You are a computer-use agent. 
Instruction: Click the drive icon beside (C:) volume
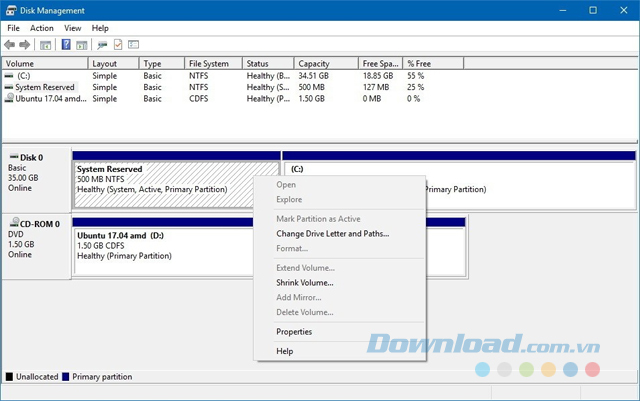tap(9, 76)
